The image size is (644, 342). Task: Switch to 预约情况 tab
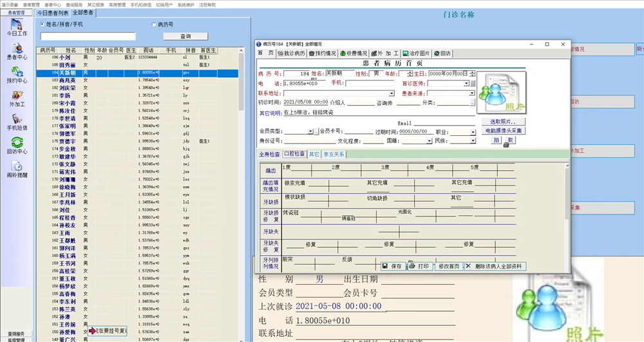coord(323,53)
